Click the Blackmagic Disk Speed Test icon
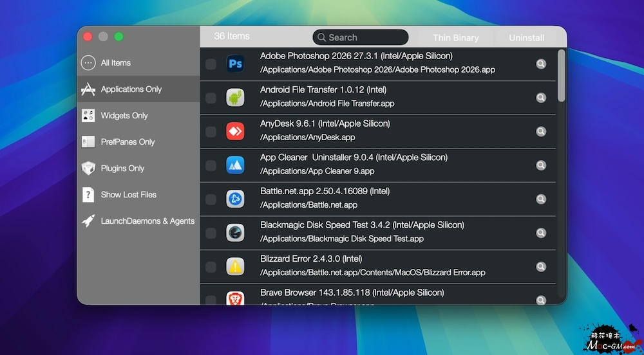 coord(235,233)
